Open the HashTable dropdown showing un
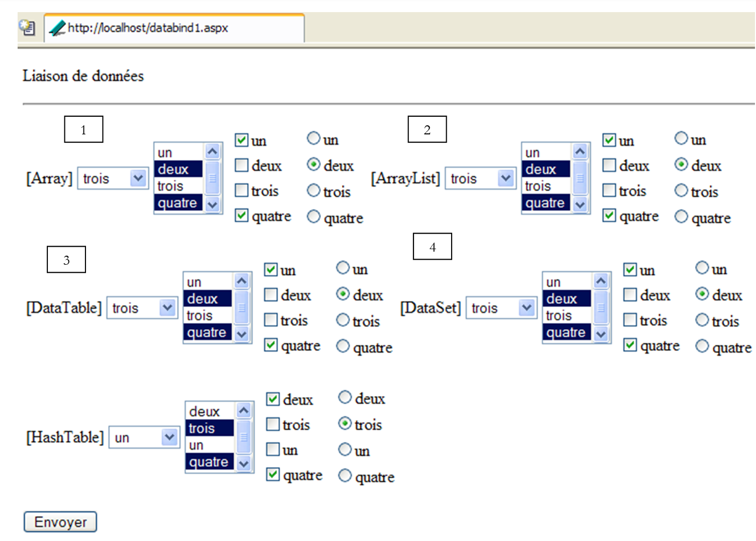Image resolution: width=756 pixels, height=541 pixels. [170, 437]
